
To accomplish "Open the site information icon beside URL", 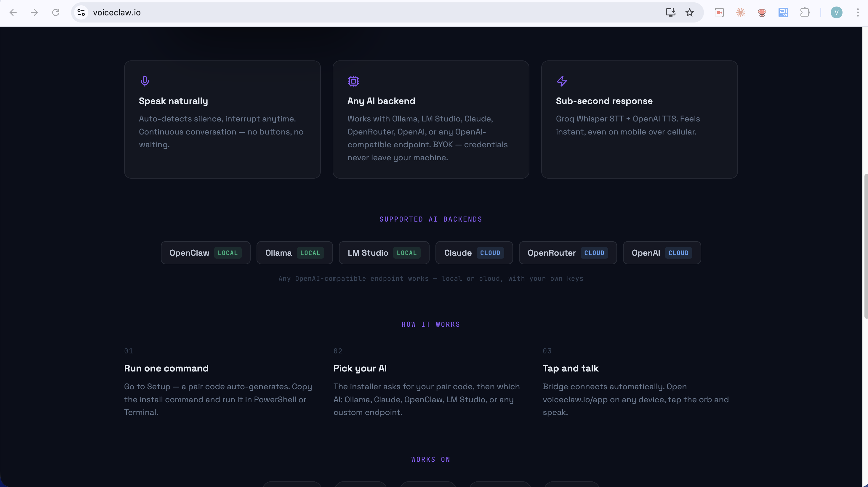I will tap(81, 12).
